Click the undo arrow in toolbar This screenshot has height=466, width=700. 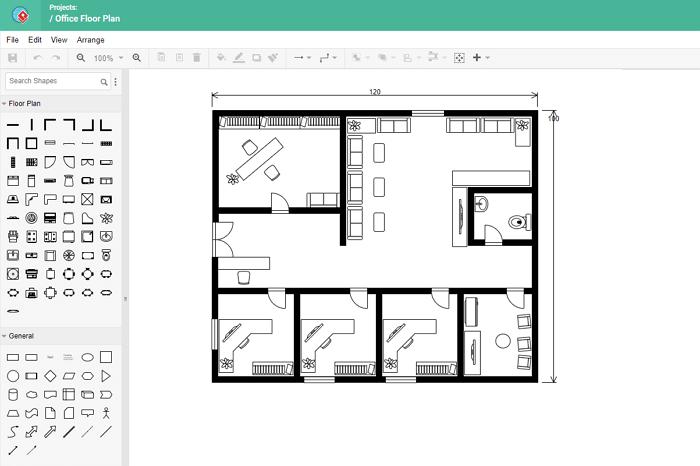click(x=38, y=58)
